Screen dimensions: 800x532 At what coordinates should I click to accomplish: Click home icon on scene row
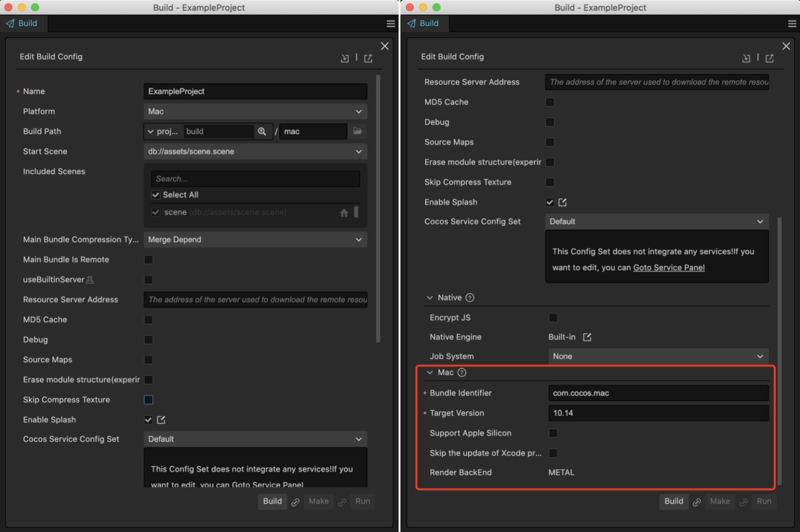coord(344,213)
